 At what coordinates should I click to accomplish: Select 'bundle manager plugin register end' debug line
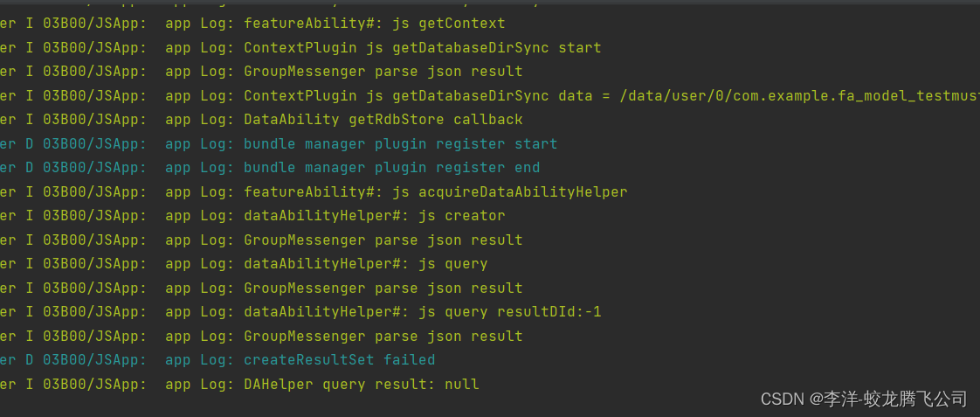click(270, 168)
